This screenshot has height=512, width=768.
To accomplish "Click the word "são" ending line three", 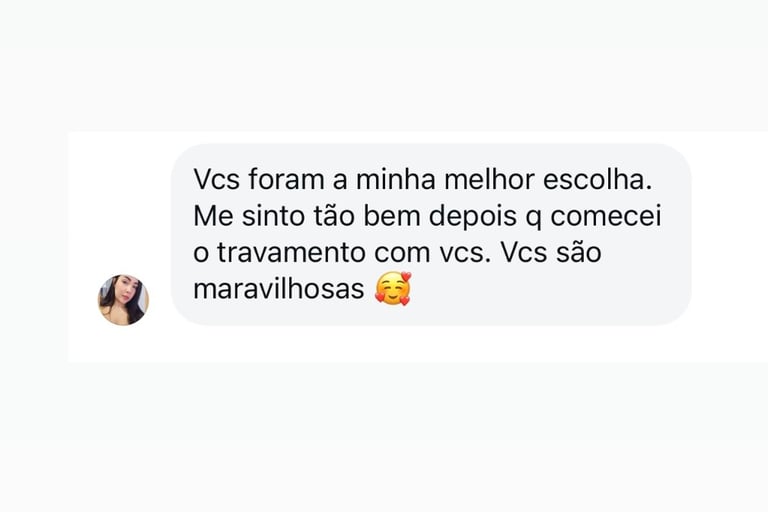I will point(579,253).
